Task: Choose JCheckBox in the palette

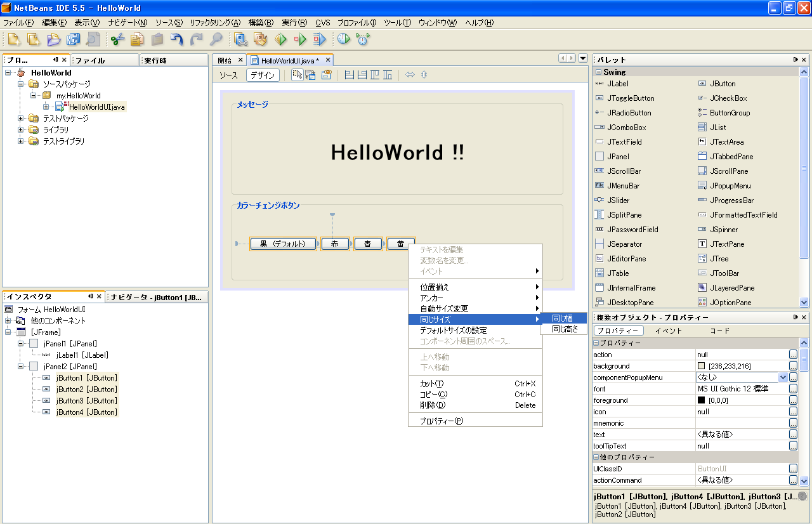Action: tap(728, 98)
